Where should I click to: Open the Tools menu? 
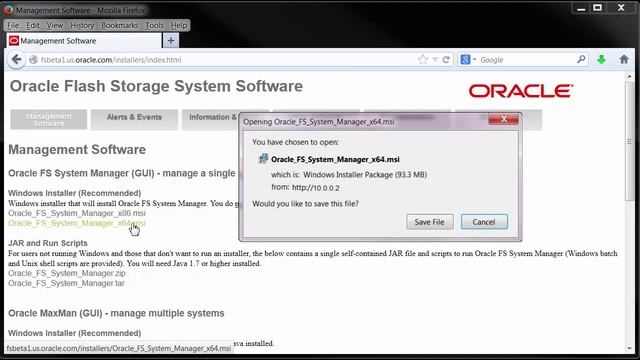pyautogui.click(x=154, y=25)
